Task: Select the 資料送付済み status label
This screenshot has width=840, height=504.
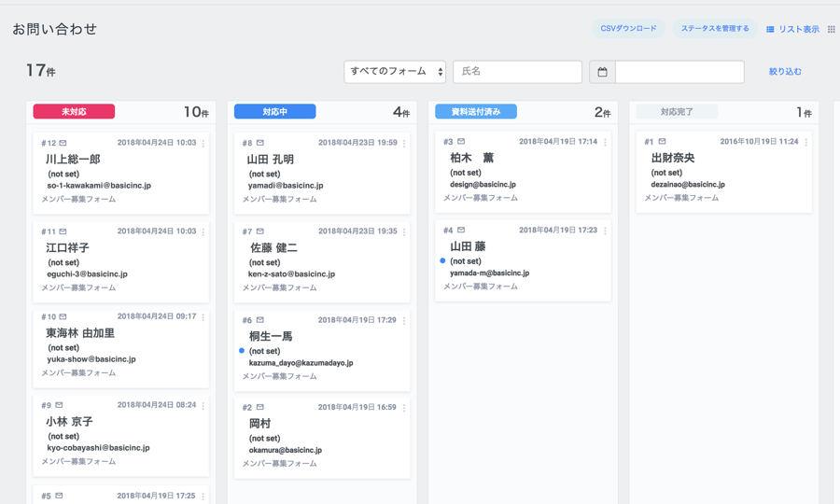Action: click(x=476, y=112)
